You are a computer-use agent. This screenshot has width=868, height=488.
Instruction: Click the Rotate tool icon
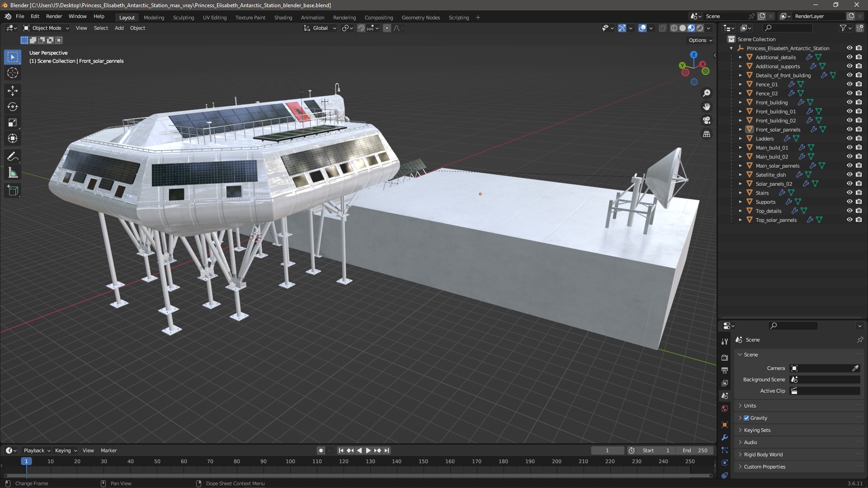[13, 107]
